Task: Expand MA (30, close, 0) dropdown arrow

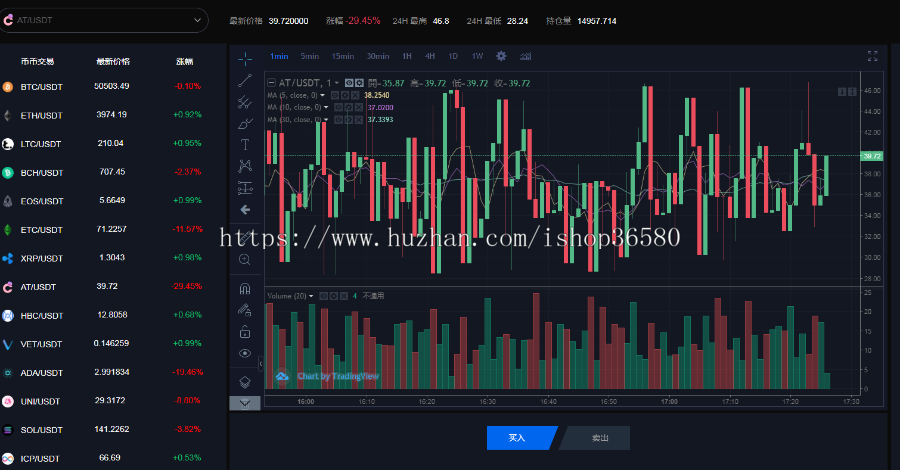Action: tap(326, 119)
